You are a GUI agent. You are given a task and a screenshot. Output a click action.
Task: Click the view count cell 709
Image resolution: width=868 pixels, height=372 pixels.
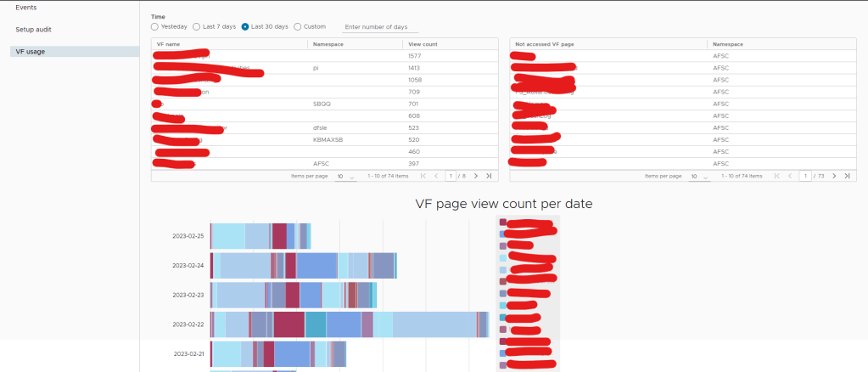pyautogui.click(x=413, y=92)
